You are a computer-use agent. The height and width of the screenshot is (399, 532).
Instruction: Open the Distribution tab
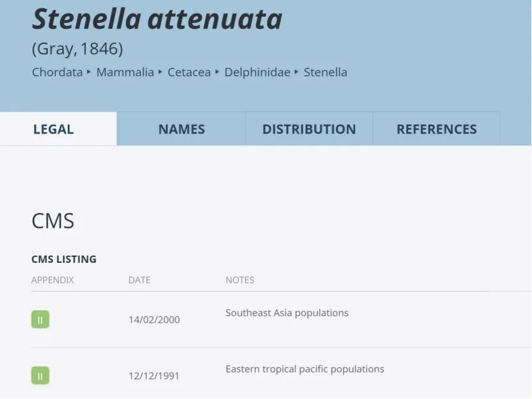point(309,129)
